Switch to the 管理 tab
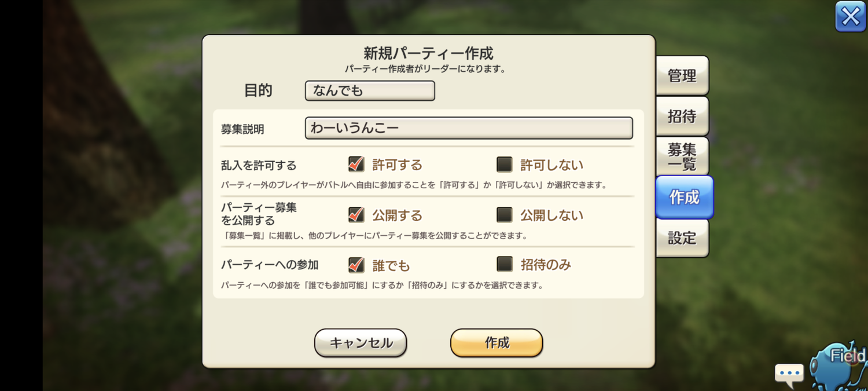 tap(682, 76)
